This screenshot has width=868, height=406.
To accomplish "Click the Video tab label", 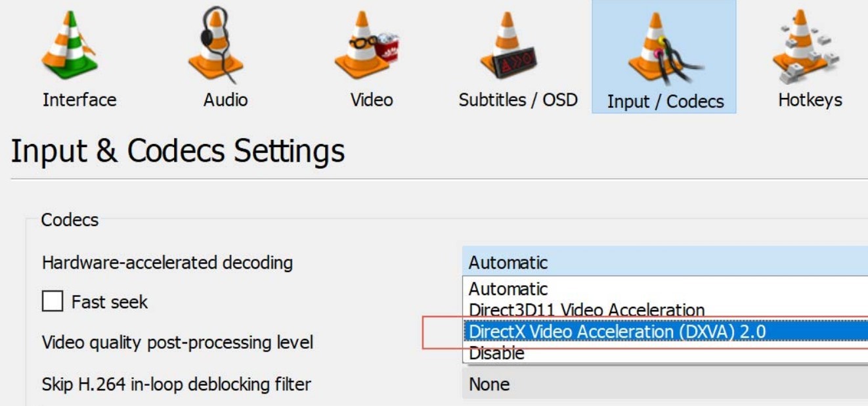I will pyautogui.click(x=371, y=100).
